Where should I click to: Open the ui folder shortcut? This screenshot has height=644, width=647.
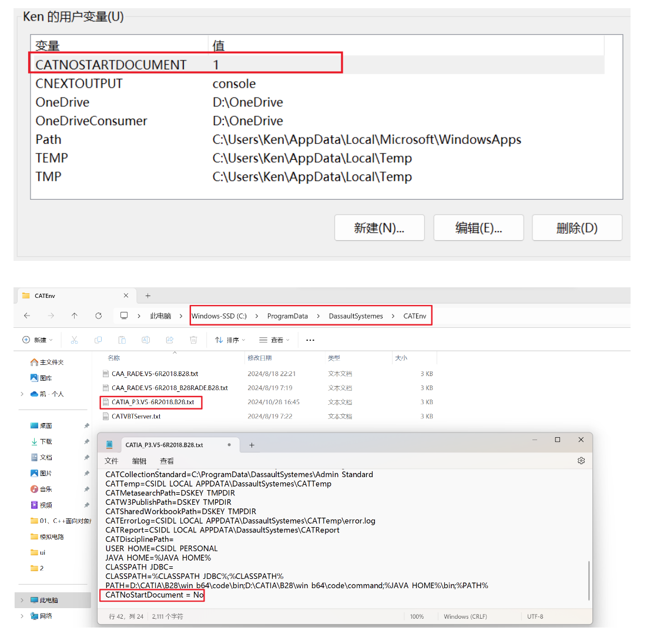click(38, 552)
